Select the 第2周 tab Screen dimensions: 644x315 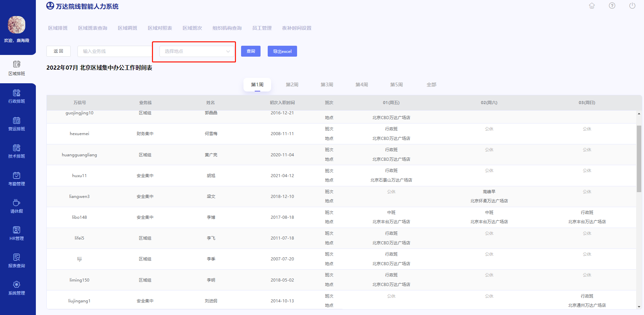[x=292, y=85]
